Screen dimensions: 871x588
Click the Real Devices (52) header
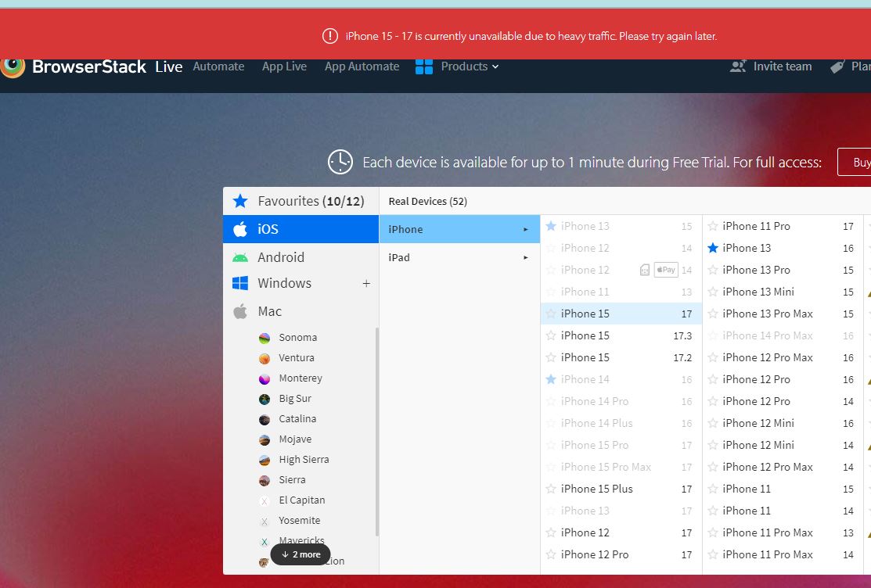point(428,201)
